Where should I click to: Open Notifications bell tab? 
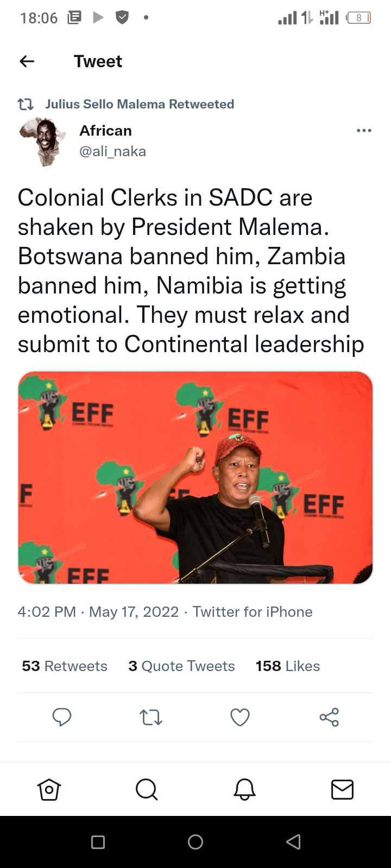click(244, 789)
